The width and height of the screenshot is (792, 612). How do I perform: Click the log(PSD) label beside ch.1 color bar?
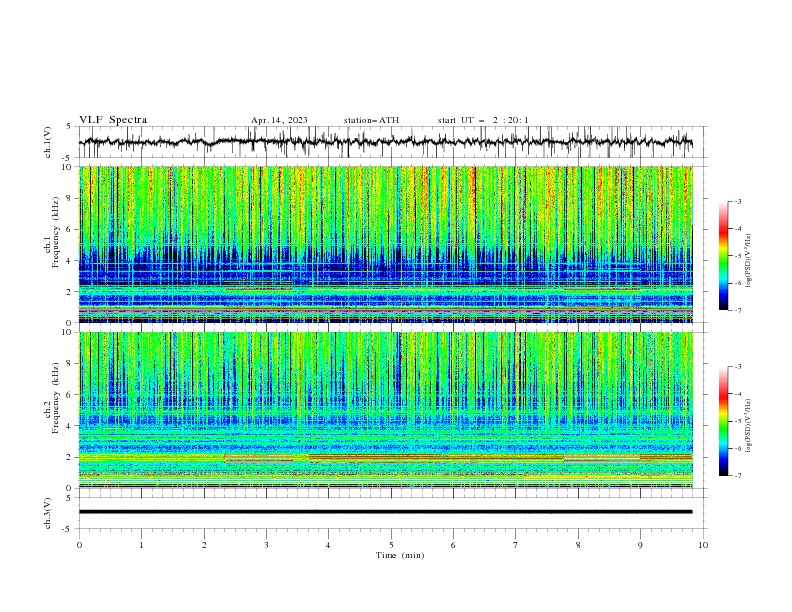click(x=748, y=261)
